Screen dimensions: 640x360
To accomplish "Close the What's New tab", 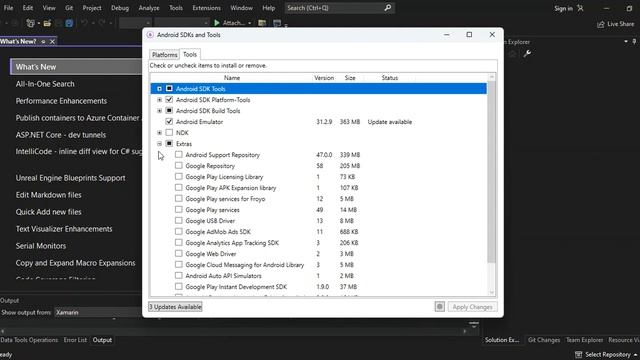I will pos(52,42).
